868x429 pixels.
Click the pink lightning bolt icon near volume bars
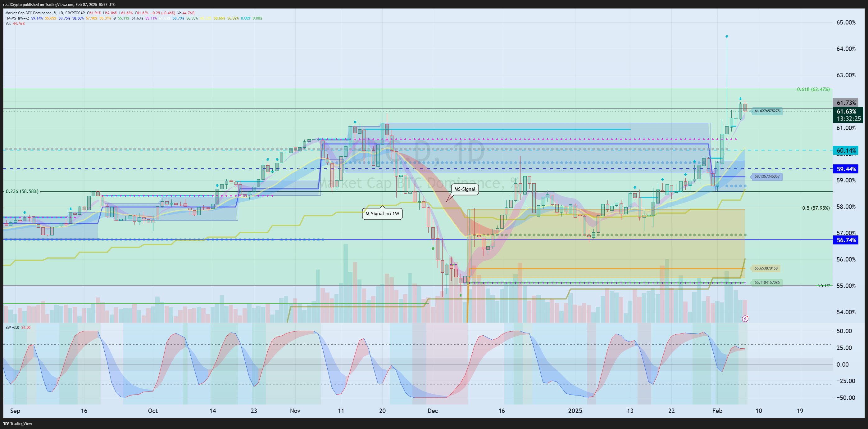pos(745,318)
